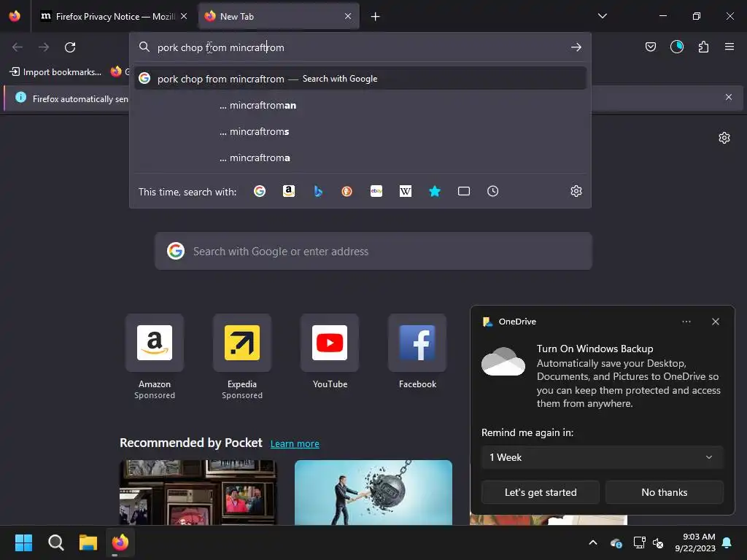This screenshot has height=560, width=747.
Task: Reload the current page
Action: pos(70,47)
